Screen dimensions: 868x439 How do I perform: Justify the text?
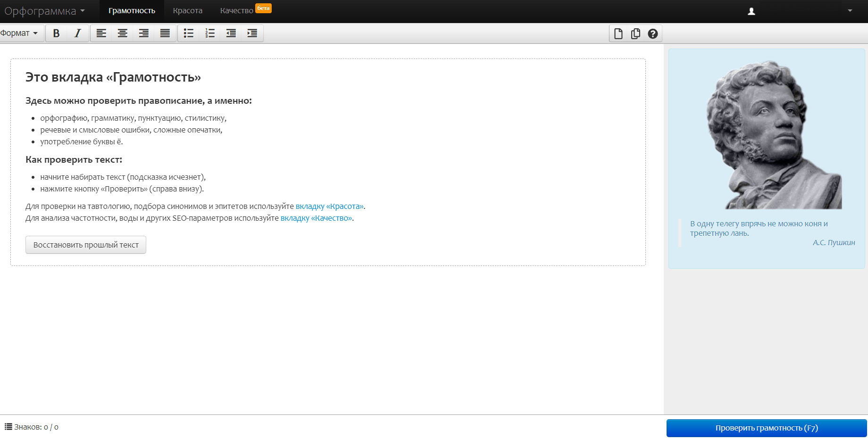point(165,33)
